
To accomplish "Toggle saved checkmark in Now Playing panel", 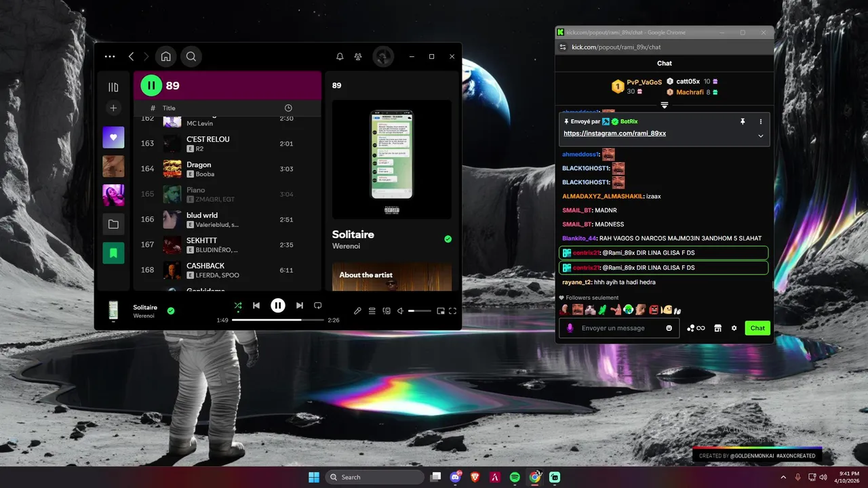I will coord(448,239).
